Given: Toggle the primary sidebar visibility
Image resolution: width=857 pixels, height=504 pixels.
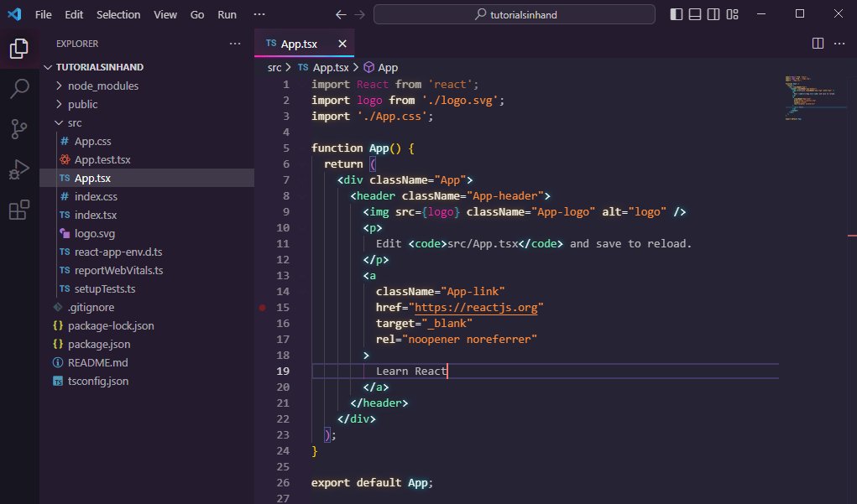Looking at the screenshot, I should tap(676, 13).
